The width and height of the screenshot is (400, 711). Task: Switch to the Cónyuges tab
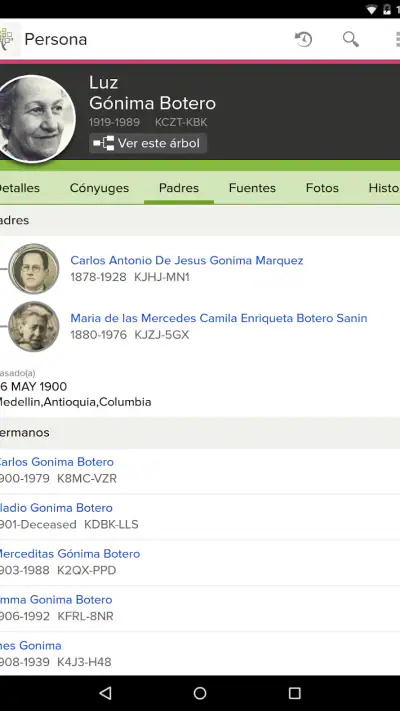tap(99, 188)
